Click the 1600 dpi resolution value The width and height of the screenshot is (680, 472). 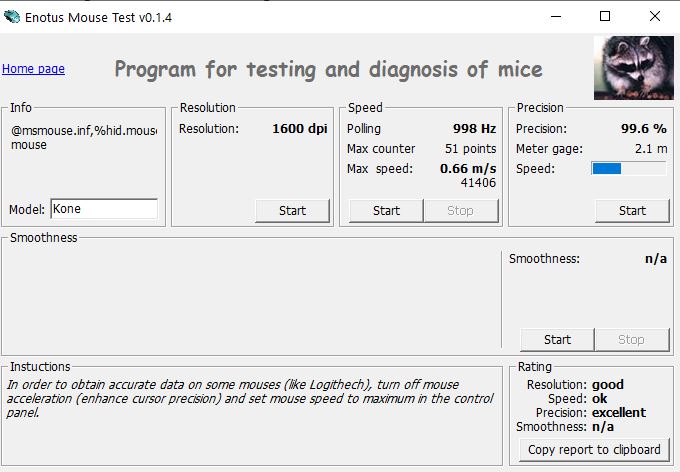tap(300, 129)
